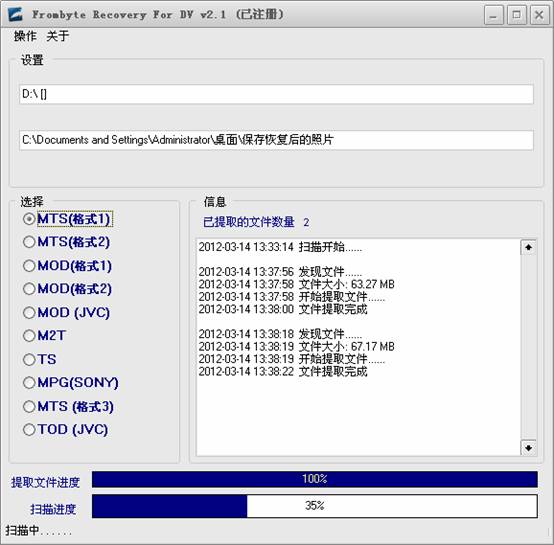The height and width of the screenshot is (545, 554).
Task: Click the save path field with 保存恢复后的照片
Action: coord(276,140)
